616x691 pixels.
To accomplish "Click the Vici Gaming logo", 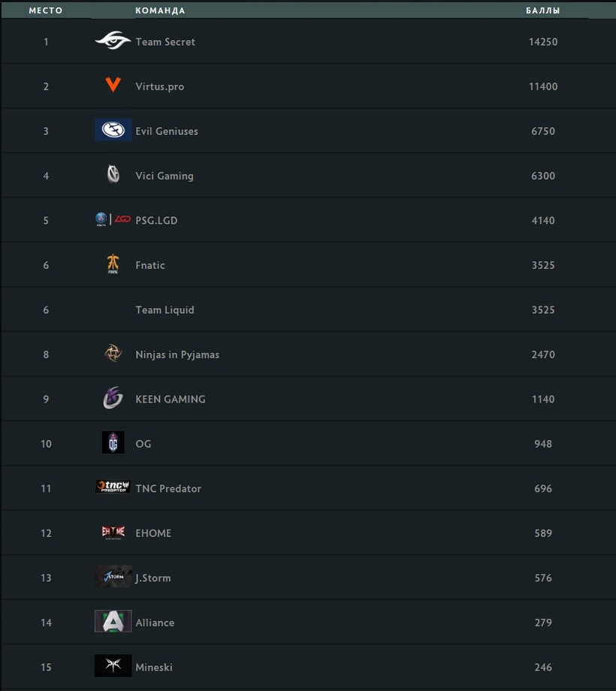I will coord(113,174).
